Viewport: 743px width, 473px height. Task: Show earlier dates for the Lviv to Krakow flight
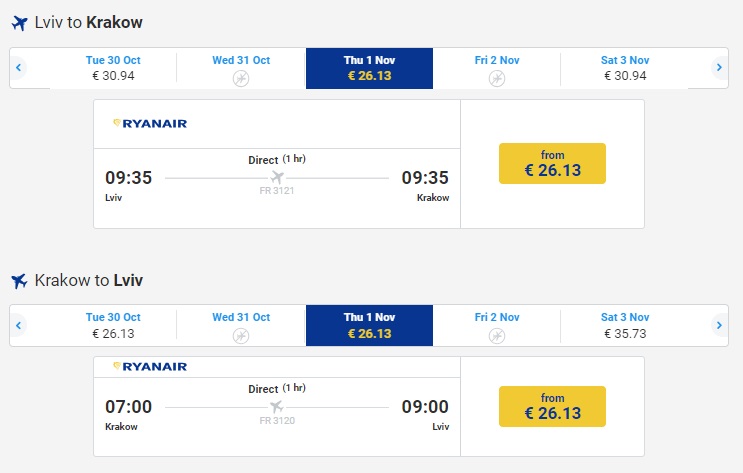[x=19, y=68]
